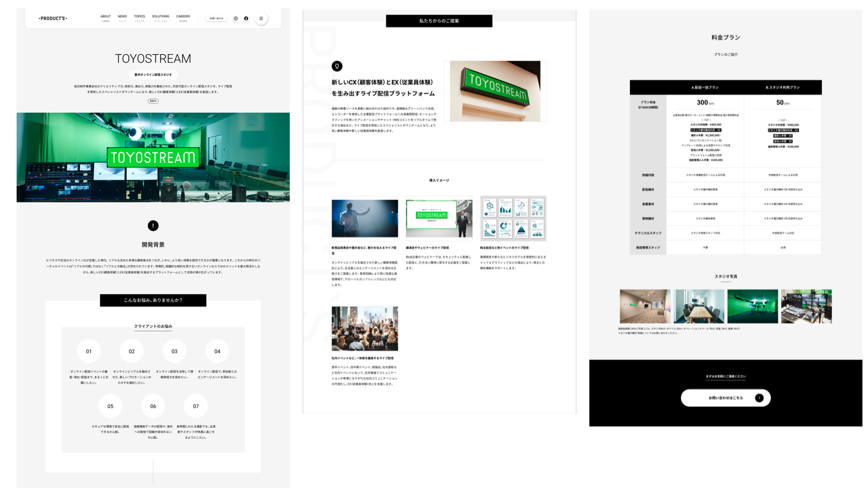Image resolution: width=868 pixels, height=493 pixels.
Task: Click the スタジオ写真 section heading
Action: click(726, 277)
